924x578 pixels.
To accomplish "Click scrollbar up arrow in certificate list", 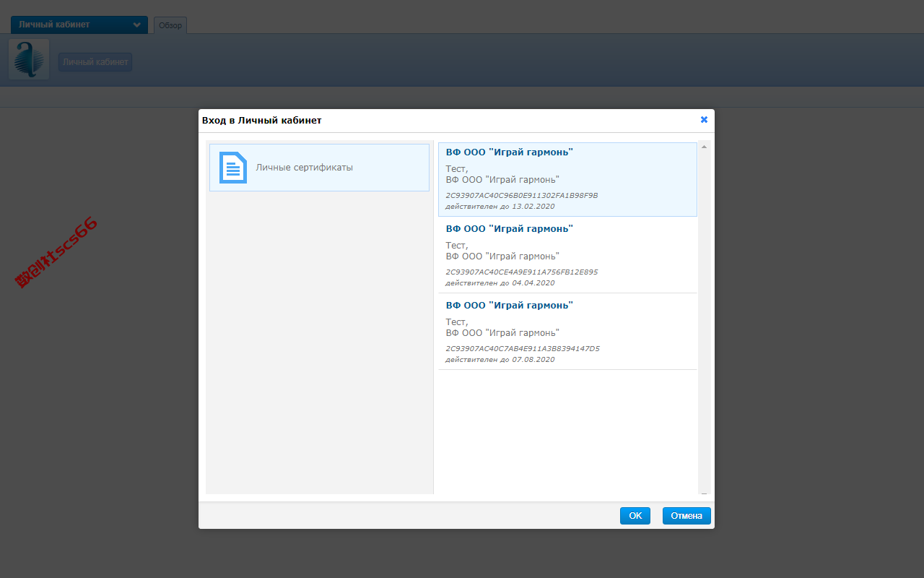I will click(x=704, y=147).
